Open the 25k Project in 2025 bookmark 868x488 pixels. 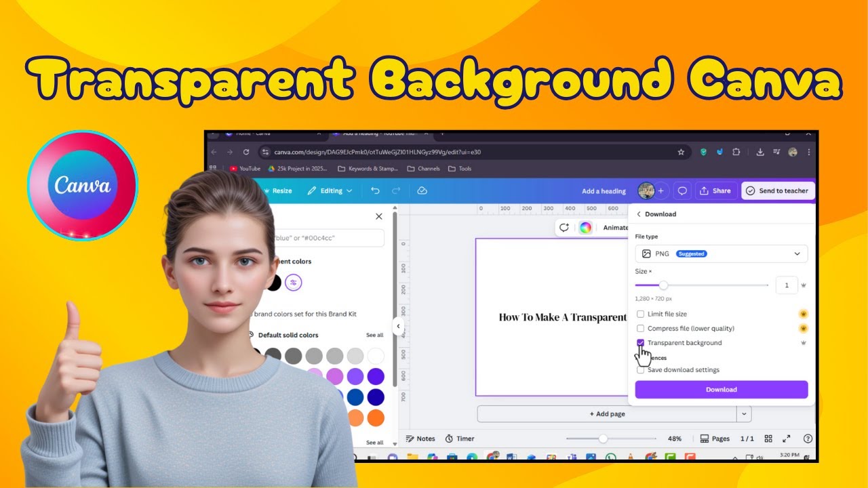point(298,169)
